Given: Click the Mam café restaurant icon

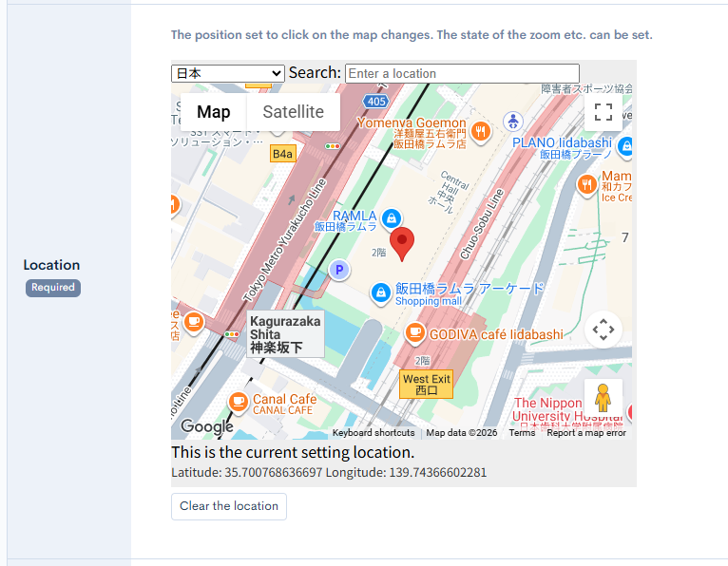Looking at the screenshot, I should pyautogui.click(x=586, y=184).
